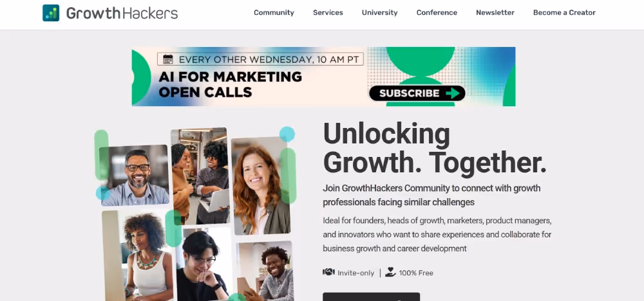
Task: Click the green arrow on Subscribe button
Action: coord(453,93)
